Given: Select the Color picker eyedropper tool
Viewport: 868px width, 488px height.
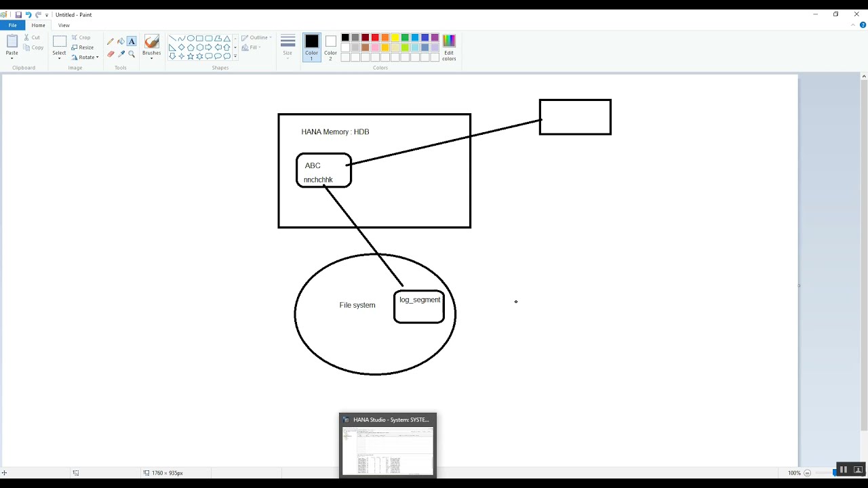Looking at the screenshot, I should click(x=121, y=54).
